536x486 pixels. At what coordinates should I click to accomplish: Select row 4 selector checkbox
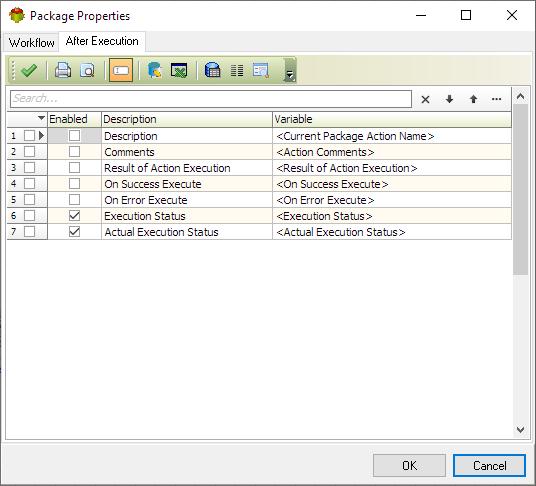point(29,184)
